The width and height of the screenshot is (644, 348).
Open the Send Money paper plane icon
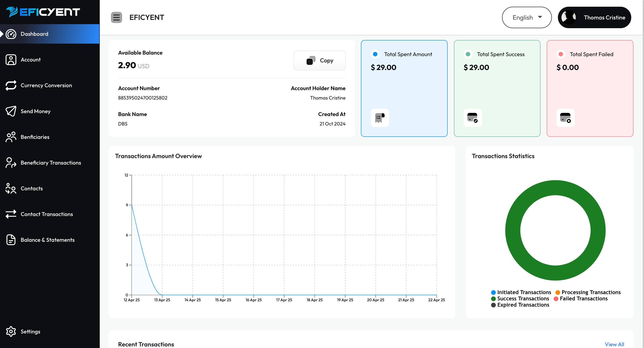11,111
